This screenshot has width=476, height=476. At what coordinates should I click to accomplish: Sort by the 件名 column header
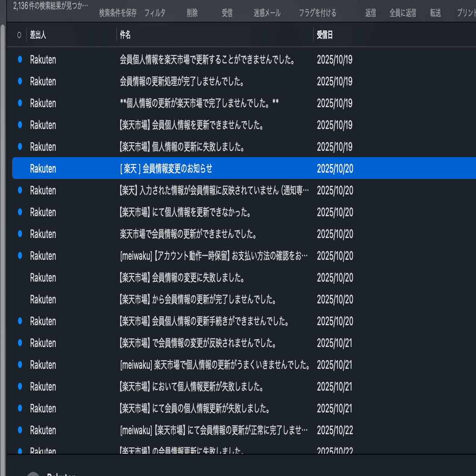coord(125,35)
